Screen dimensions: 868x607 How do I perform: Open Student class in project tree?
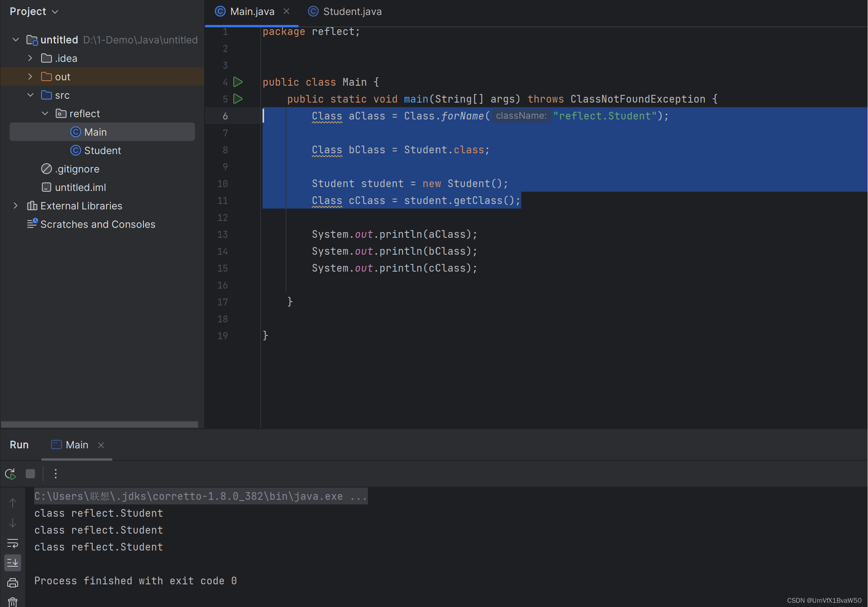[x=102, y=150]
